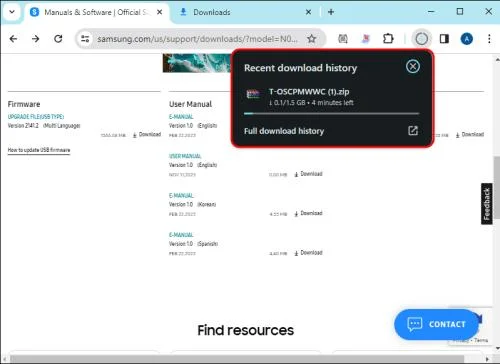500x364 pixels.
Task: Click the vertical page scrollbar
Action: pos(496,187)
